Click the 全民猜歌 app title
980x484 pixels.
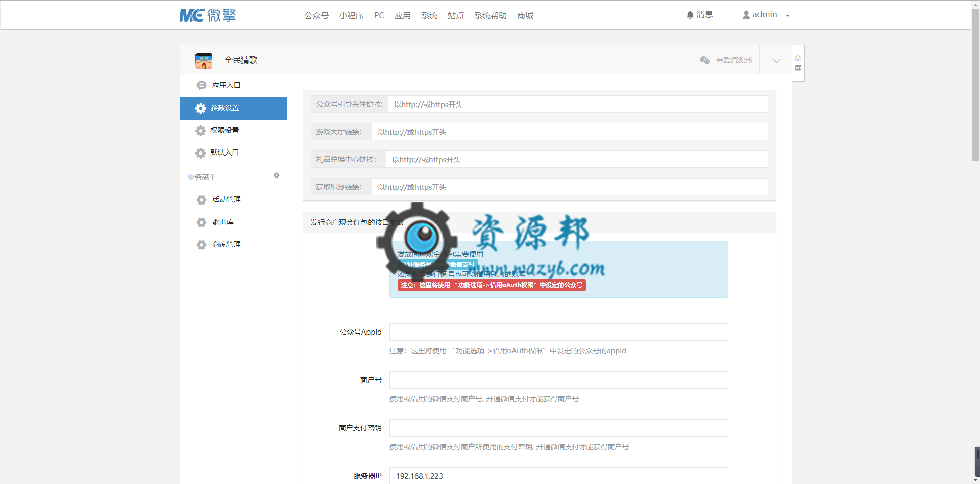[x=241, y=60]
